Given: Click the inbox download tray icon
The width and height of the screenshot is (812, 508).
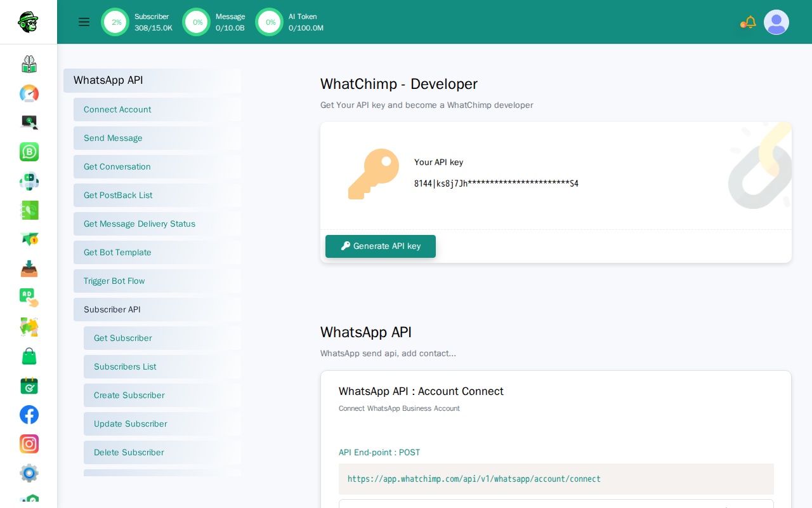Looking at the screenshot, I should click(x=29, y=269).
